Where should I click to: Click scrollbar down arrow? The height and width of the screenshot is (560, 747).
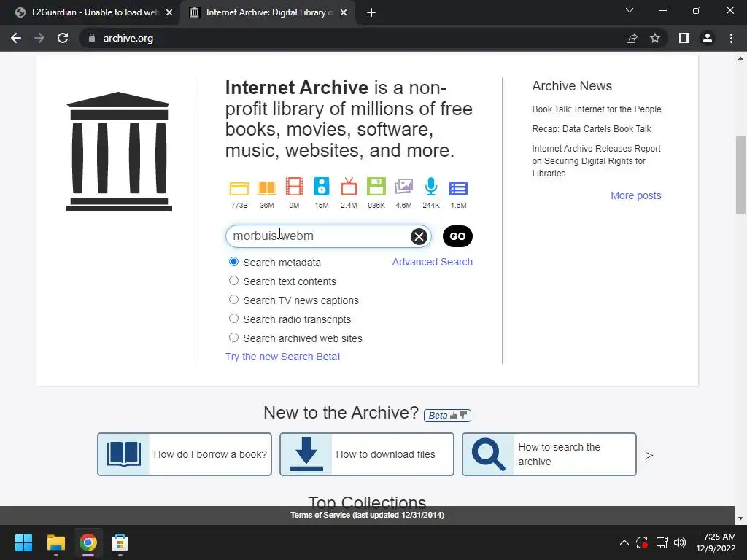click(740, 518)
